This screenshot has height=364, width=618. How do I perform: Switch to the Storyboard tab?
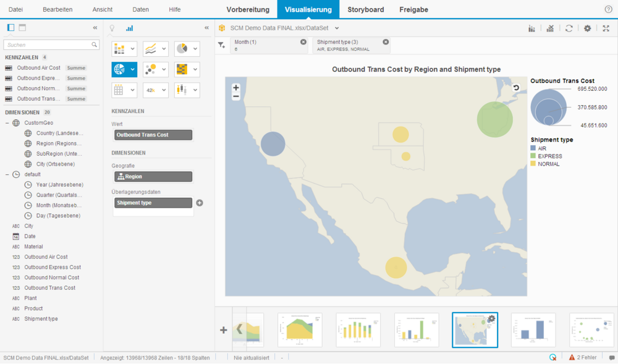pyautogui.click(x=366, y=9)
